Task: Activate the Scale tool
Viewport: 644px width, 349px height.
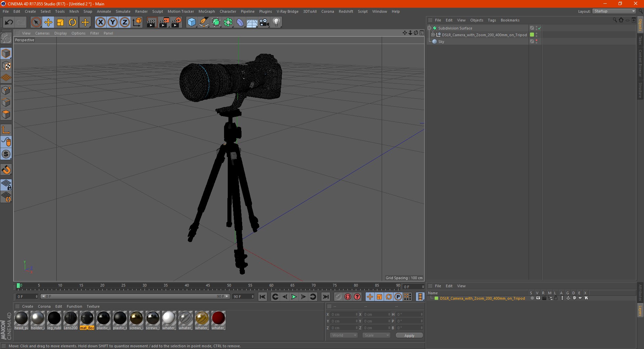Action: [x=60, y=22]
